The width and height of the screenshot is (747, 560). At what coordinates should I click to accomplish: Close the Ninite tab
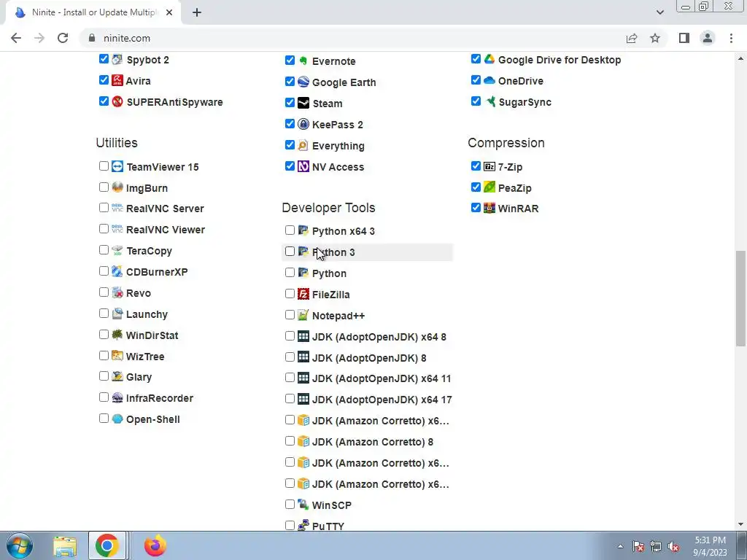[169, 12]
